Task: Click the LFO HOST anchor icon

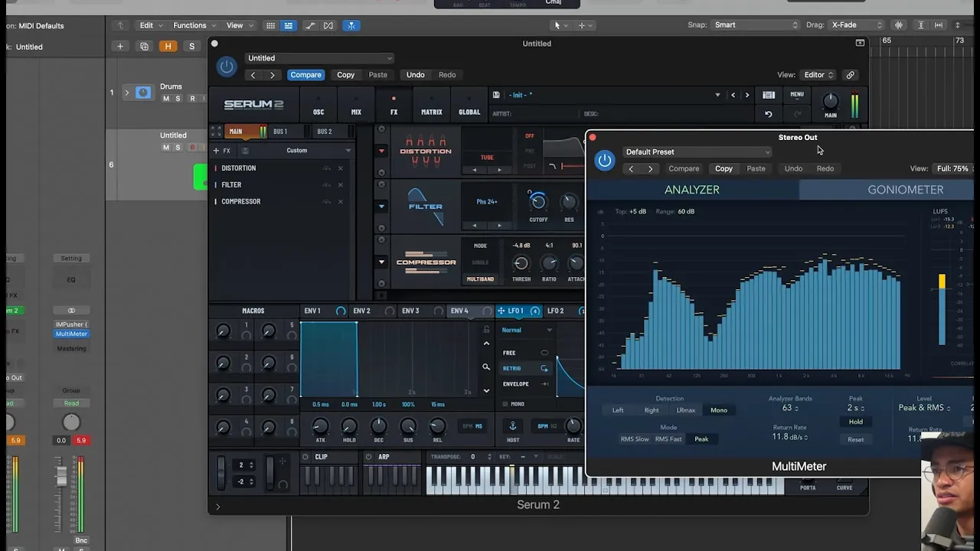Action: click(513, 426)
